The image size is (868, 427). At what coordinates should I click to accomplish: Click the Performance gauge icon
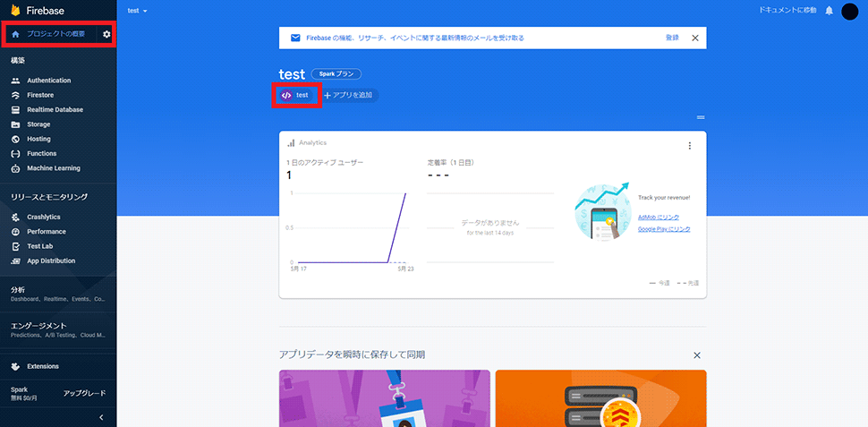15,232
